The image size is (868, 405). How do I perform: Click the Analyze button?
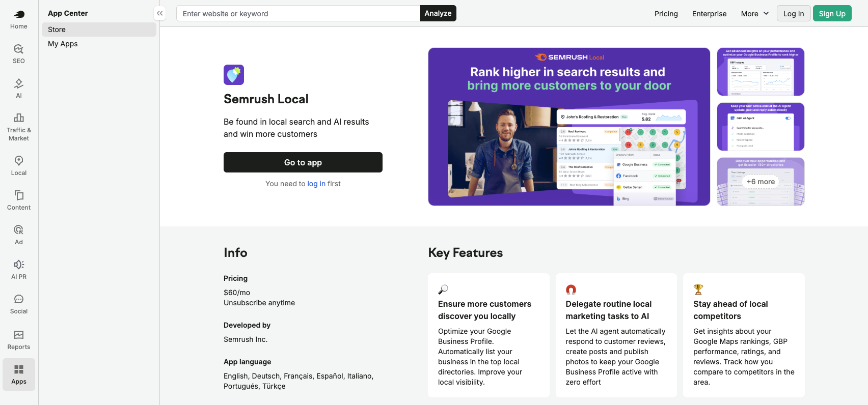(438, 13)
